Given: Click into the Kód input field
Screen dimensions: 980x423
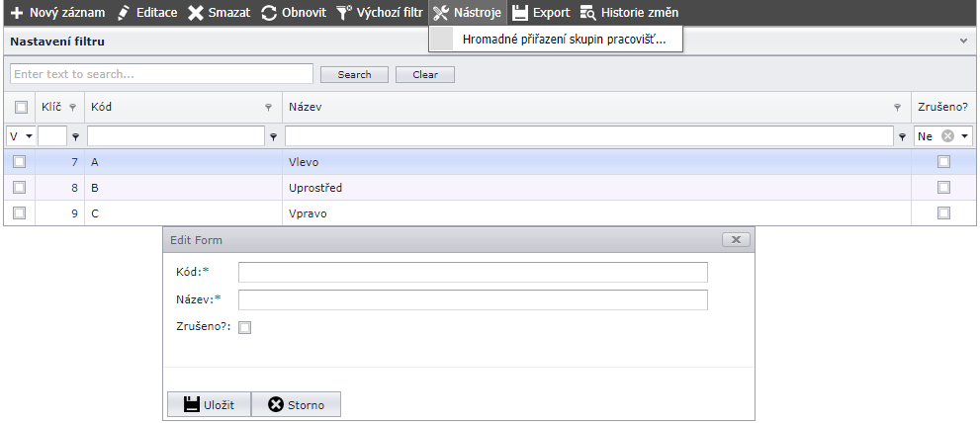Looking at the screenshot, I should [x=473, y=273].
